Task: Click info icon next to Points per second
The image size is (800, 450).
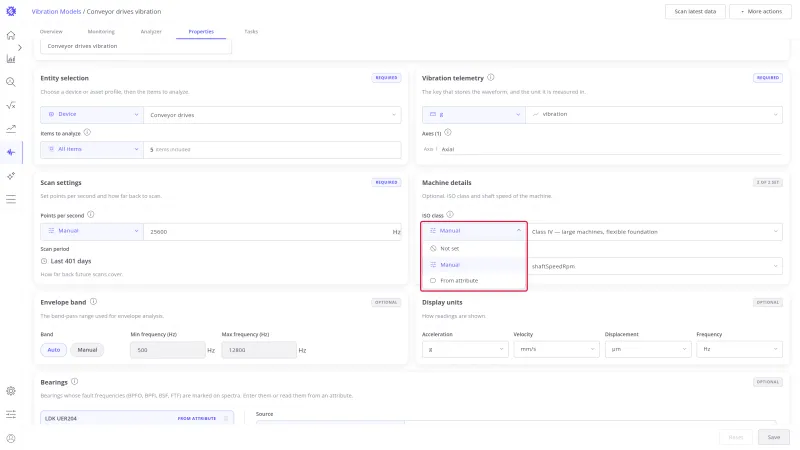Action: 90,215
